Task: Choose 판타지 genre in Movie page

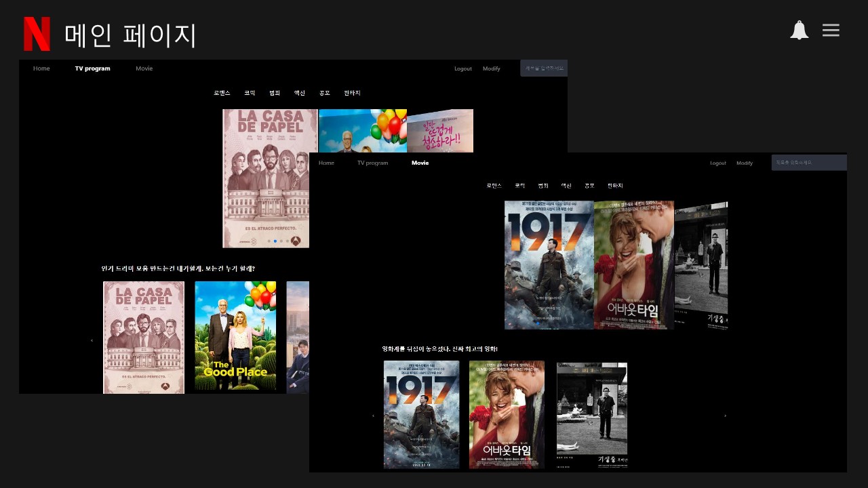Action: (615, 186)
